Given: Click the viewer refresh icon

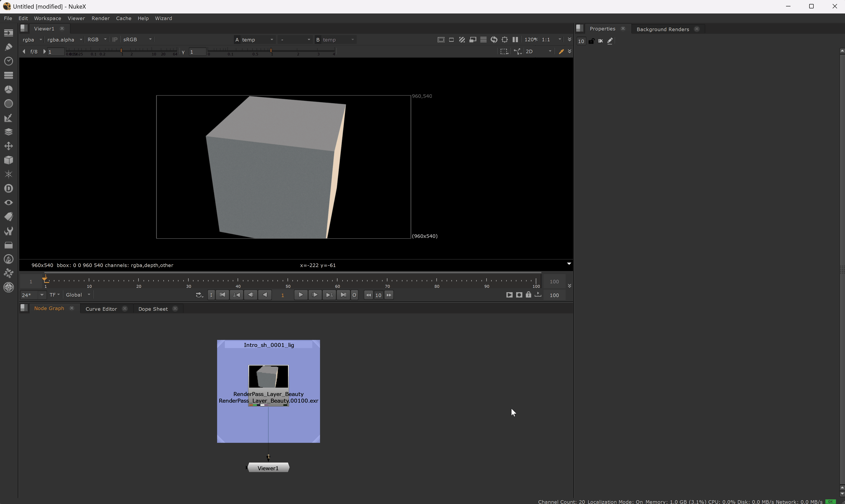Looking at the screenshot, I should [494, 40].
